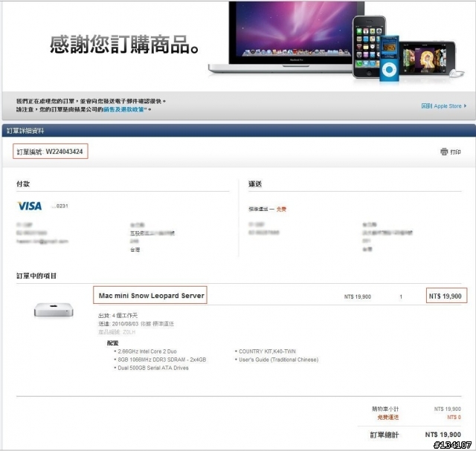Click the Dual 500GB Serial ATA Drives spec
The width and height of the screenshot is (476, 451).
point(153,368)
